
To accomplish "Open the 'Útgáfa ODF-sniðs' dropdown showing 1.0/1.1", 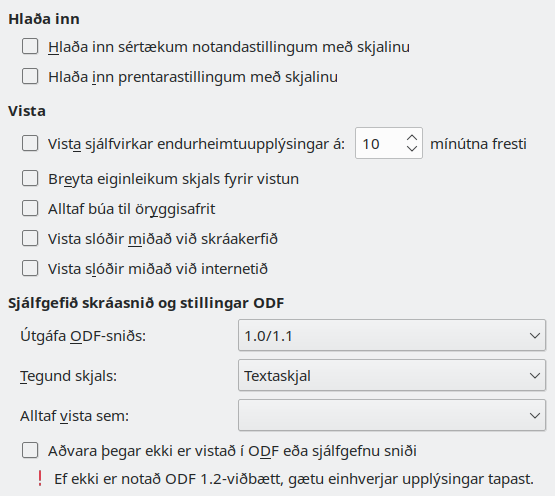I will [x=392, y=335].
